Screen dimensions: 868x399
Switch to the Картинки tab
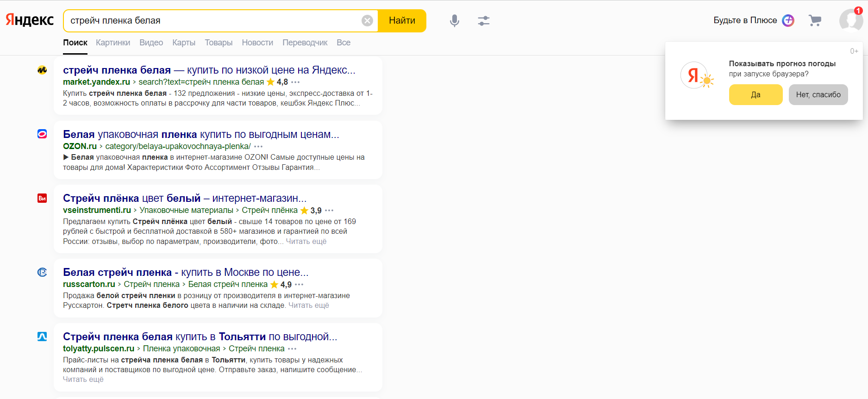(x=113, y=43)
